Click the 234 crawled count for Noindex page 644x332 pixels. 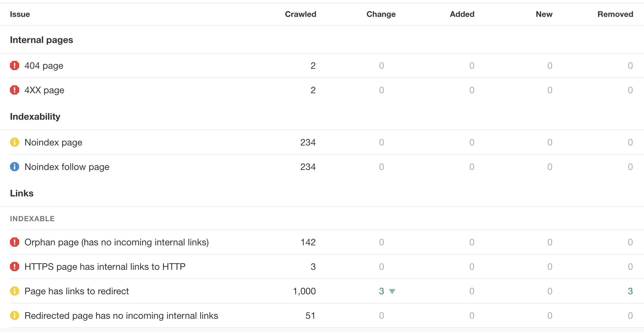tap(308, 143)
